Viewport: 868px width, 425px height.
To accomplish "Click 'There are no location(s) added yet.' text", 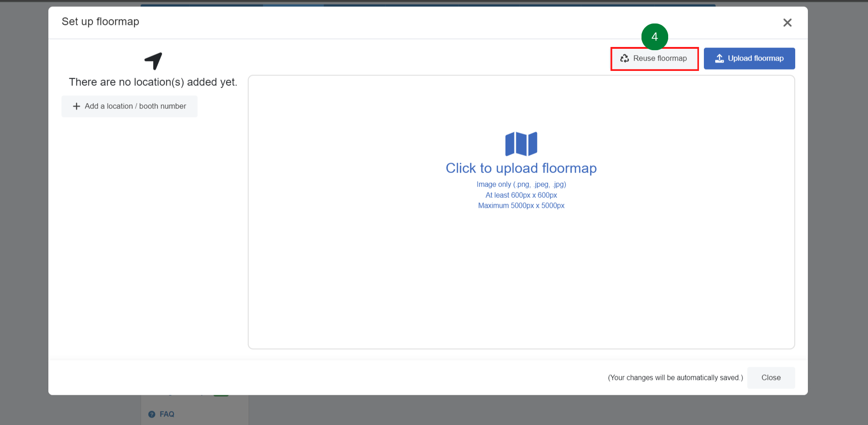I will 153,82.
